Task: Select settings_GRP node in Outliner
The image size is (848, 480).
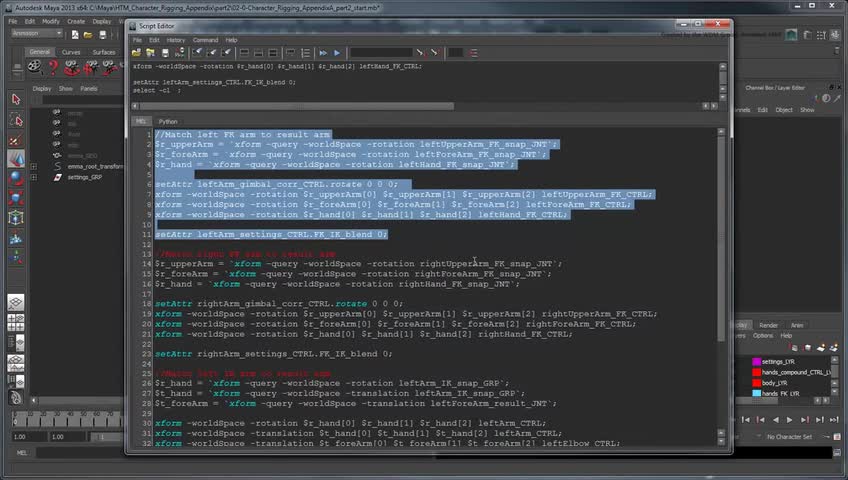Action: coord(84,177)
